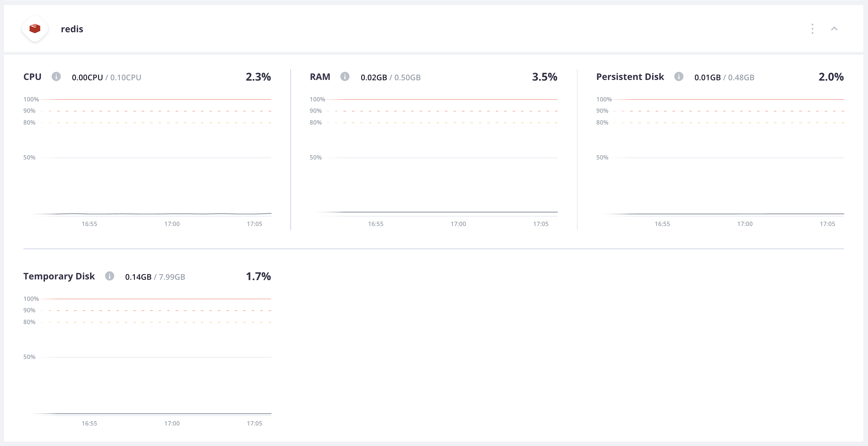Click the 0.02GB RAM usage value

coord(374,77)
